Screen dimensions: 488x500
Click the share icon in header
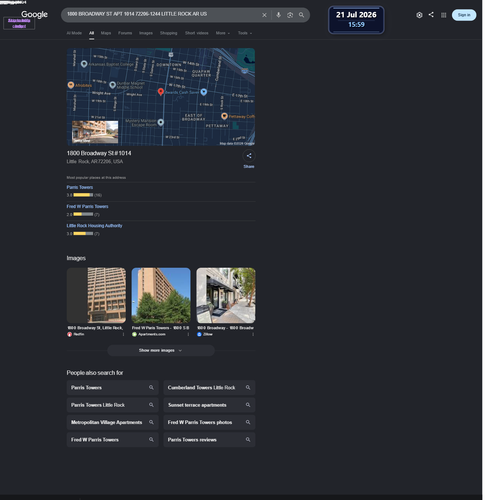pos(431,15)
